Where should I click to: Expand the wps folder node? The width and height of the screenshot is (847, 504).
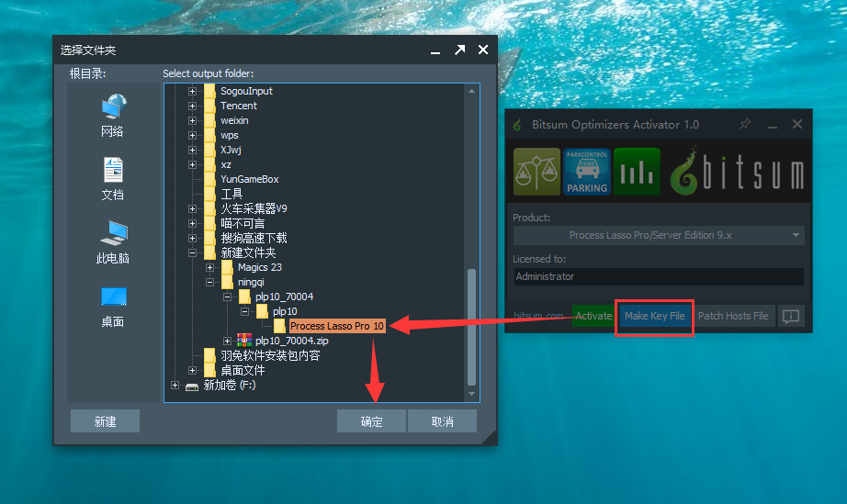[x=192, y=135]
